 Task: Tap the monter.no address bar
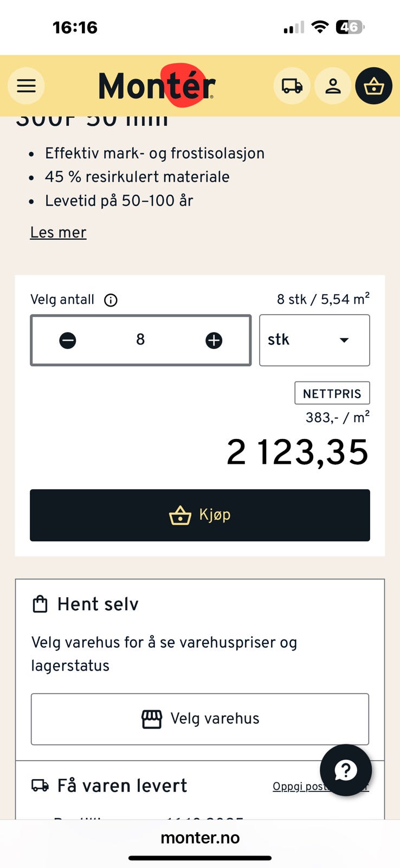click(x=200, y=838)
